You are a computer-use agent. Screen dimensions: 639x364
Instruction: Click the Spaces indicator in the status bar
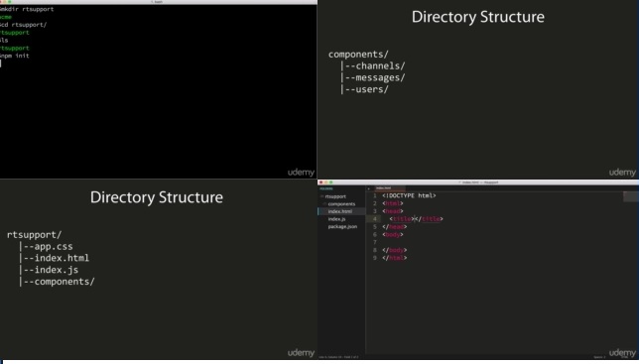[599, 357]
